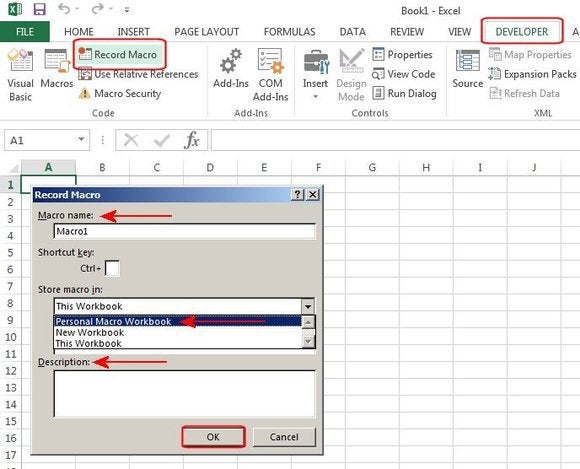Click the Ctrl+ shortcut key box

112,268
